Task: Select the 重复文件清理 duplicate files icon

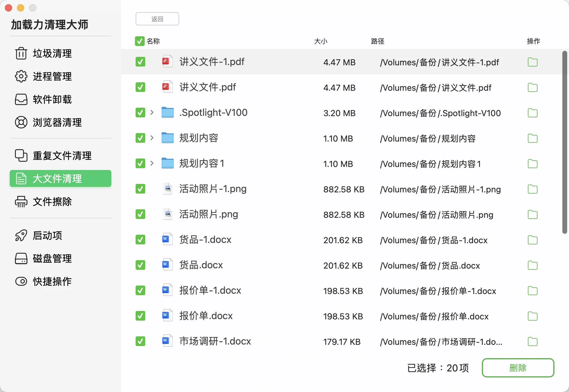Action: [x=21, y=155]
